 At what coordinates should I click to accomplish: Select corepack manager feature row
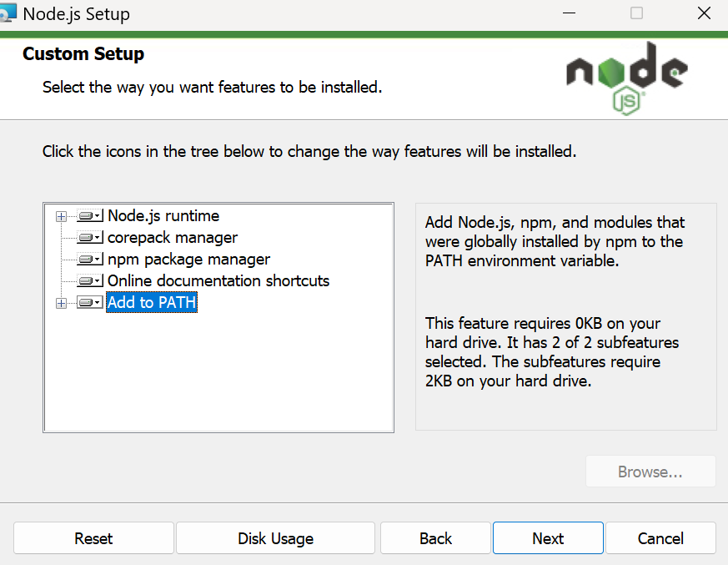coord(173,237)
